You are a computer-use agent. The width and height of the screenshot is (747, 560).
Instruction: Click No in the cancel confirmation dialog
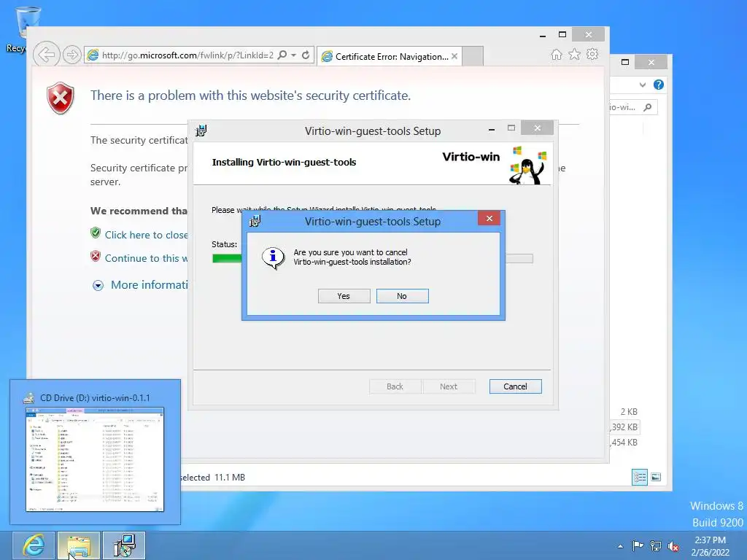pos(402,296)
